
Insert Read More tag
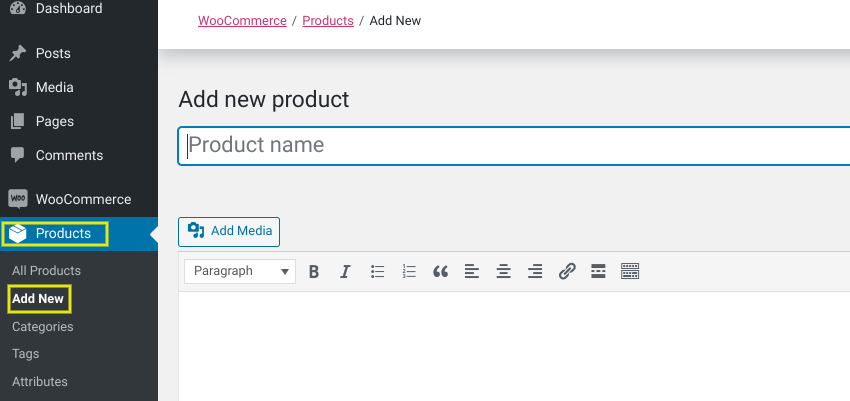(x=598, y=271)
